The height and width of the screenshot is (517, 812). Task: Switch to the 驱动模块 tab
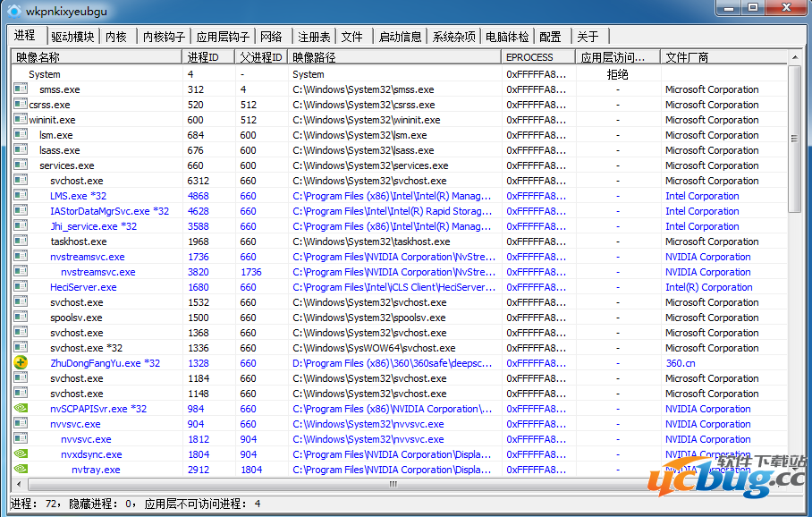pos(72,37)
